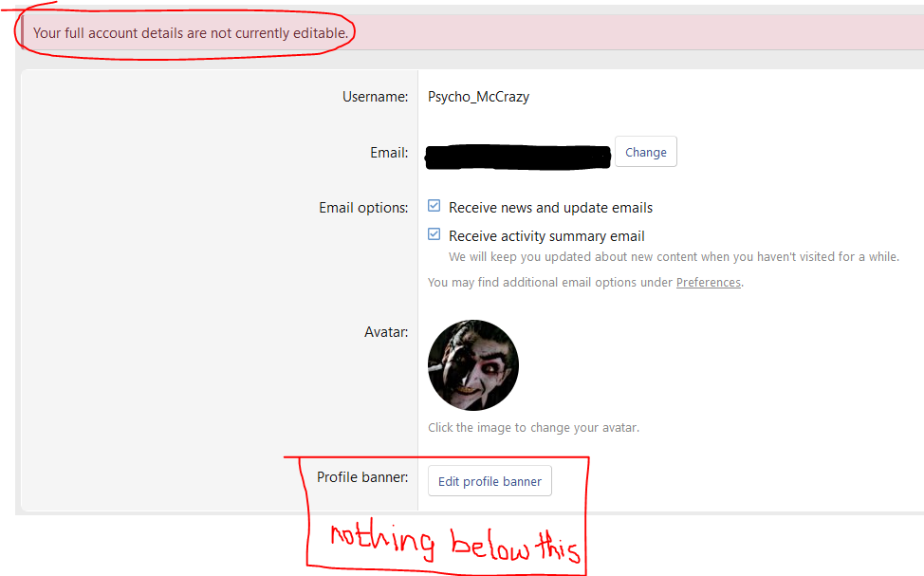The width and height of the screenshot is (924, 576).
Task: Click the 'Click the image to change your avatar' hint
Action: click(533, 427)
